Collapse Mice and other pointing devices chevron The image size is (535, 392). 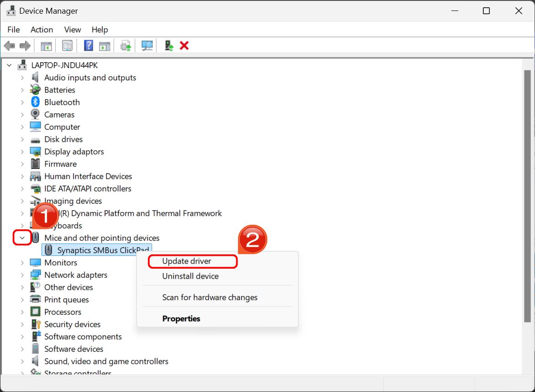click(22, 238)
